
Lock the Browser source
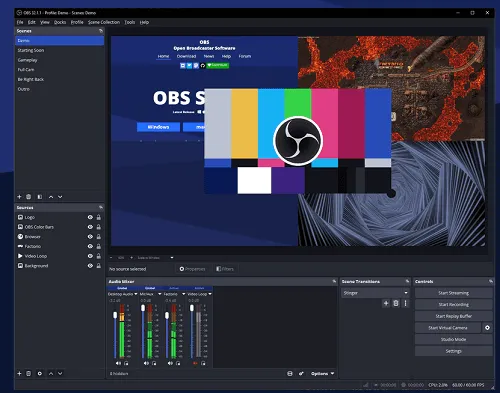coord(99,236)
